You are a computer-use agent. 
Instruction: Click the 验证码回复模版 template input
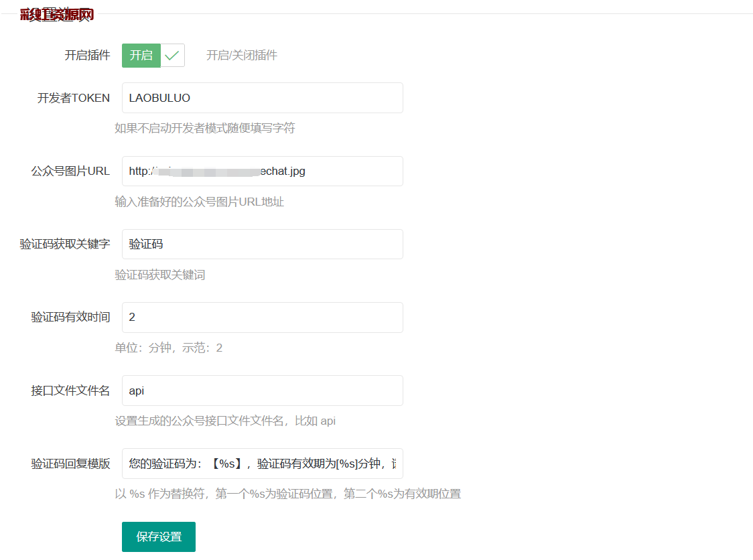(262, 464)
